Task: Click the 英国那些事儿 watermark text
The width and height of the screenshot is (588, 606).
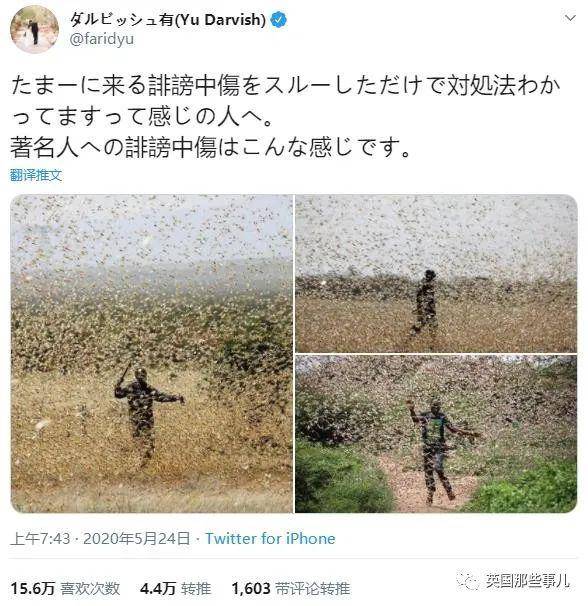Action: click(527, 580)
